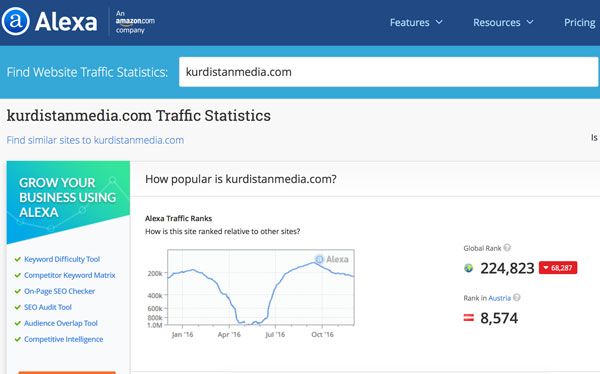Click the globe icon beside 224,823
Image resolution: width=600 pixels, height=374 pixels.
[468, 268]
